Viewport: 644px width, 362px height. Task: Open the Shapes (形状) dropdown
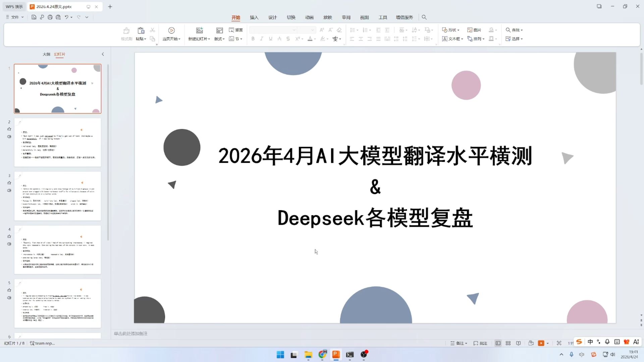tap(451, 30)
